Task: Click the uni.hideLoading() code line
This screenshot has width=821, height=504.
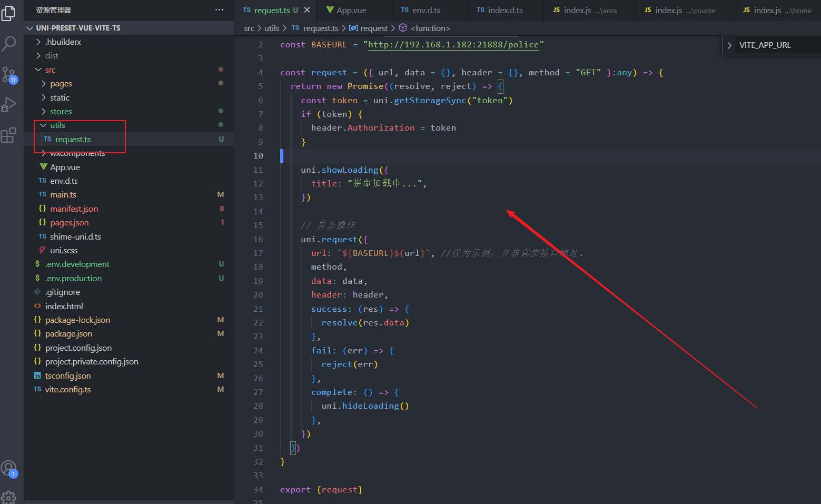Action: (x=365, y=406)
